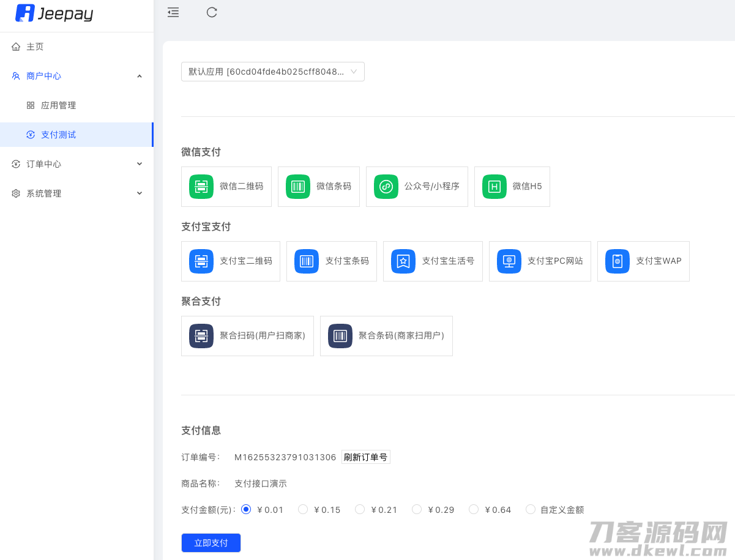Expand the 系统管理 sidebar menu
Viewport: 735px width, 560px height.
(x=76, y=193)
